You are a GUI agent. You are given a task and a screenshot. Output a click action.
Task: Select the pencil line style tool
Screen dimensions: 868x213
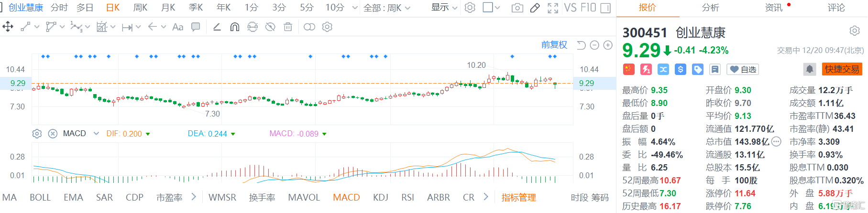[x=217, y=27]
